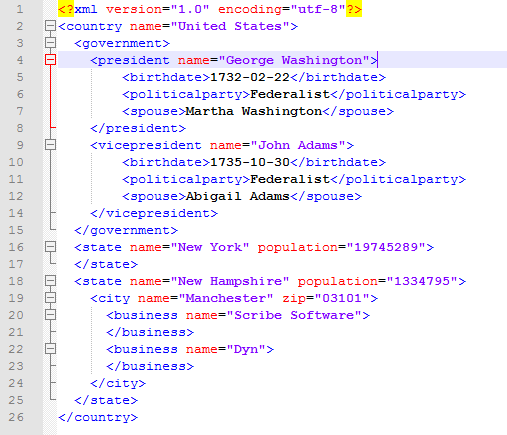Click the Martha Washington spouse text
The width and height of the screenshot is (507, 435).
[x=254, y=111]
